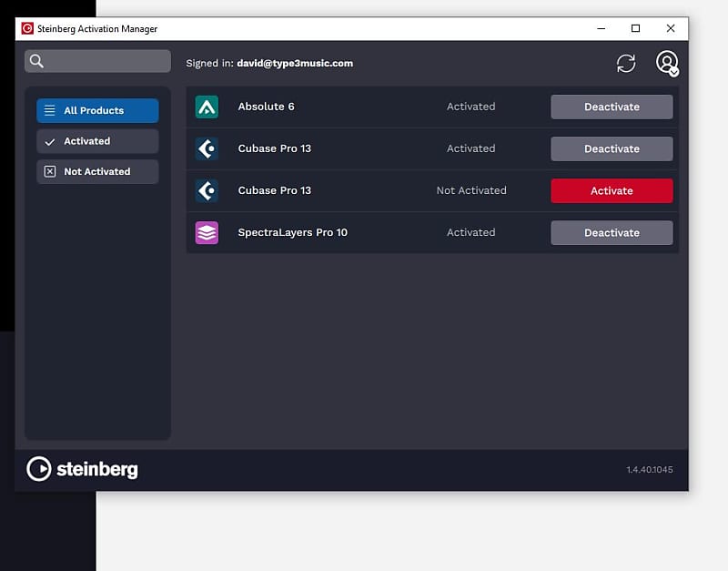Screen dimensions: 728x571
Task: Activate the unactivated Cubase Pro 13
Action: pos(612,190)
